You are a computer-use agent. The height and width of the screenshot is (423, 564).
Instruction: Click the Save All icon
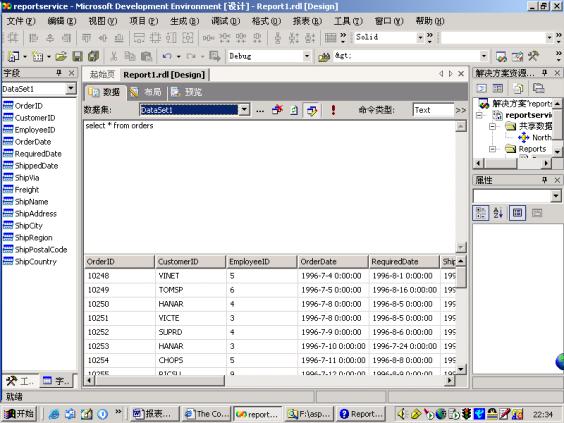[x=94, y=56]
